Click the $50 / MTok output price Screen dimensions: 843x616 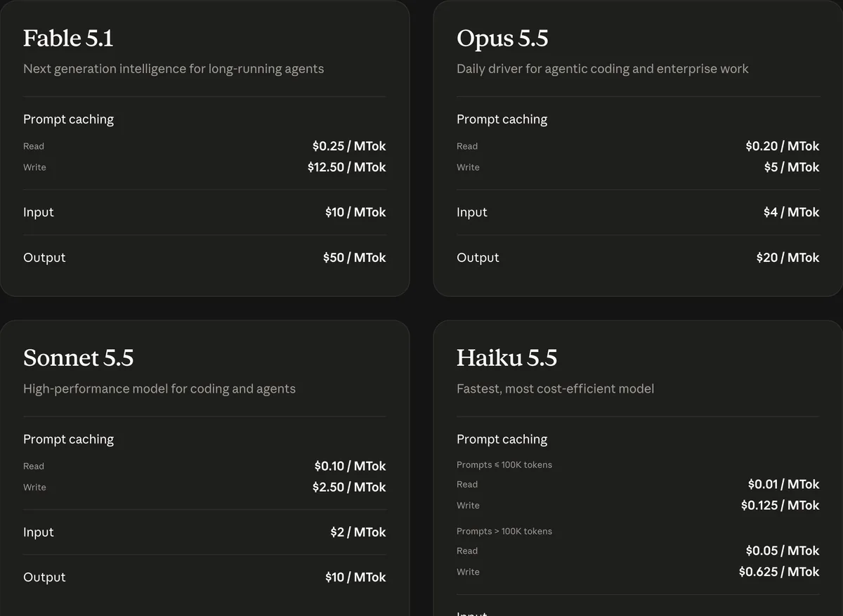[x=355, y=258]
